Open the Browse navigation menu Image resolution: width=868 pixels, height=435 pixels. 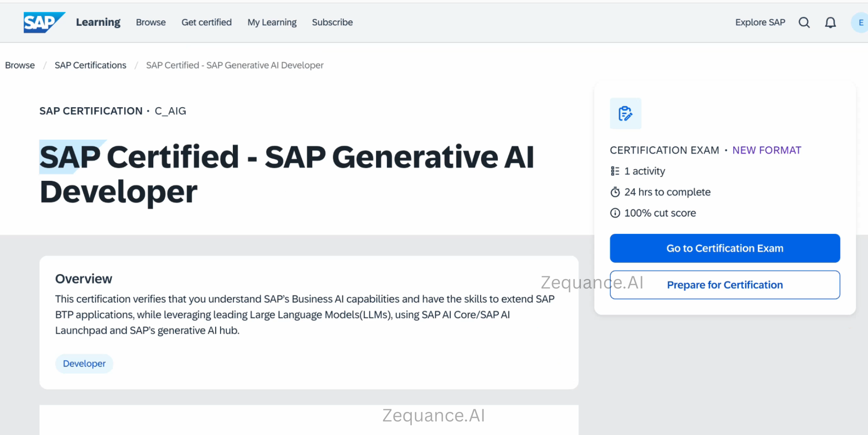(x=151, y=22)
